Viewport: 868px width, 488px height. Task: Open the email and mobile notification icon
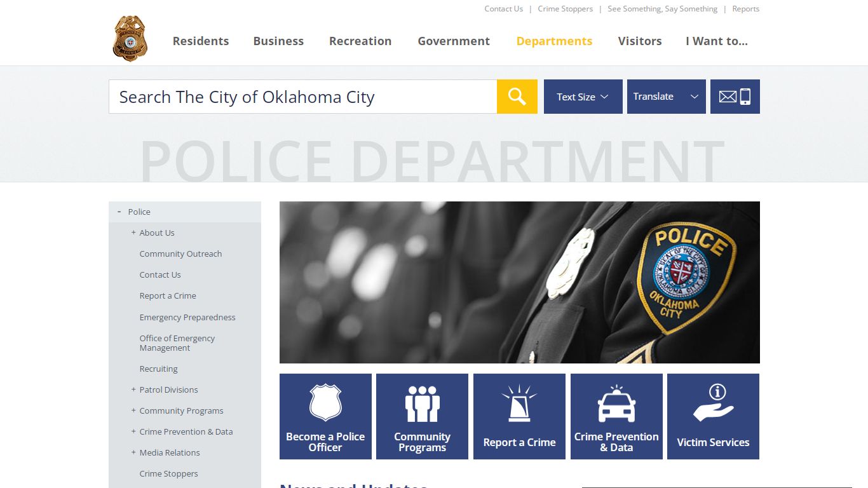[735, 97]
